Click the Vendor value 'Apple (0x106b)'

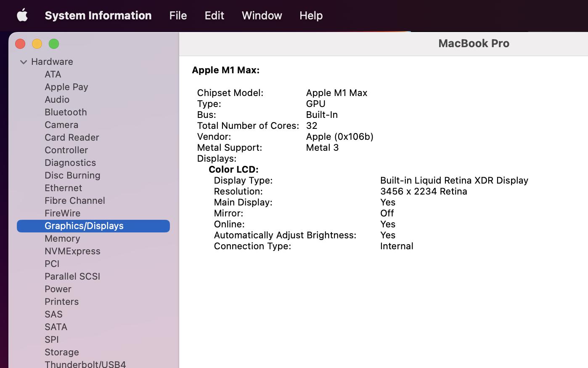pos(340,136)
